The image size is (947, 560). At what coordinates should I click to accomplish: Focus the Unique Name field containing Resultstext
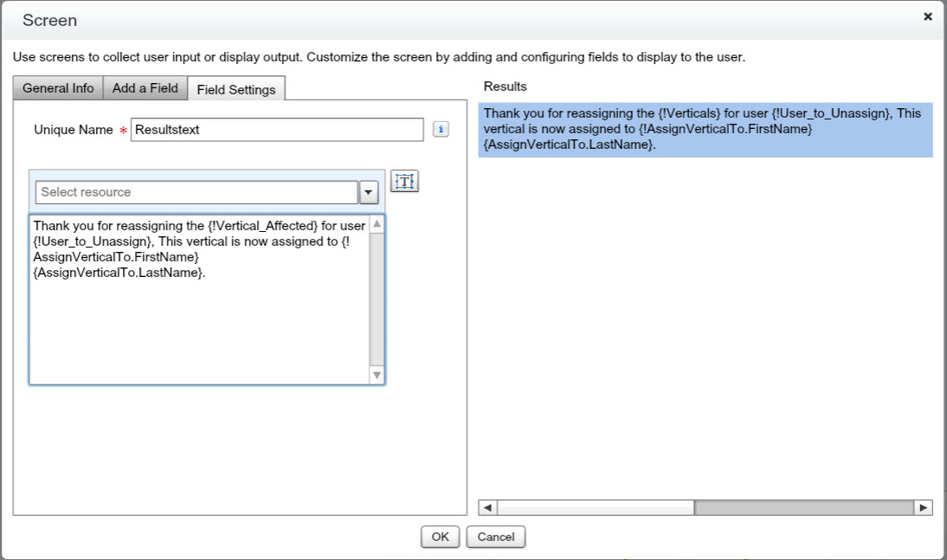click(x=277, y=130)
